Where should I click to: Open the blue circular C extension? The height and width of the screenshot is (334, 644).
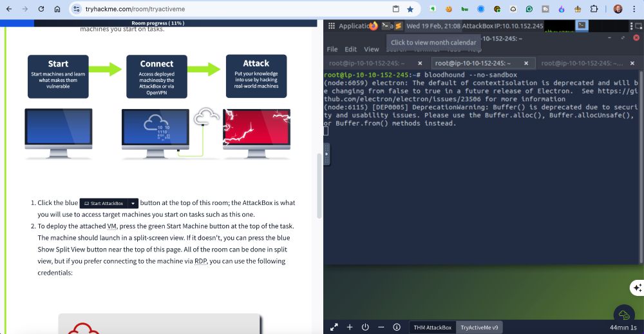click(x=481, y=8)
